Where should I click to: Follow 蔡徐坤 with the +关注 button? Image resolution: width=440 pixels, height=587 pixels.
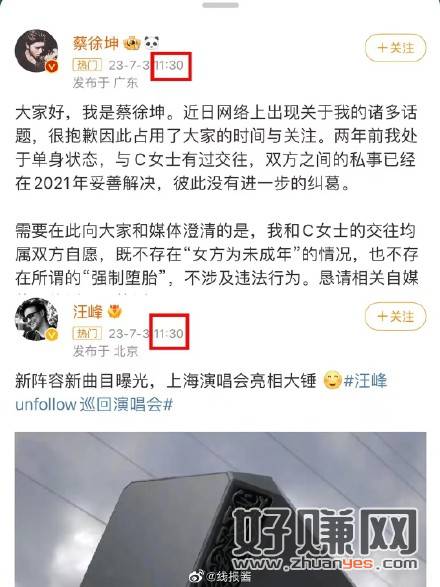click(x=396, y=48)
